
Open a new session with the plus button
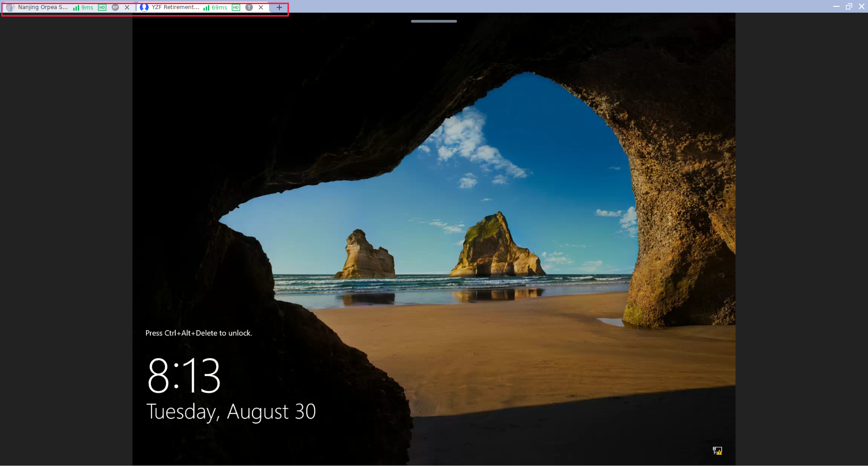pyautogui.click(x=279, y=7)
